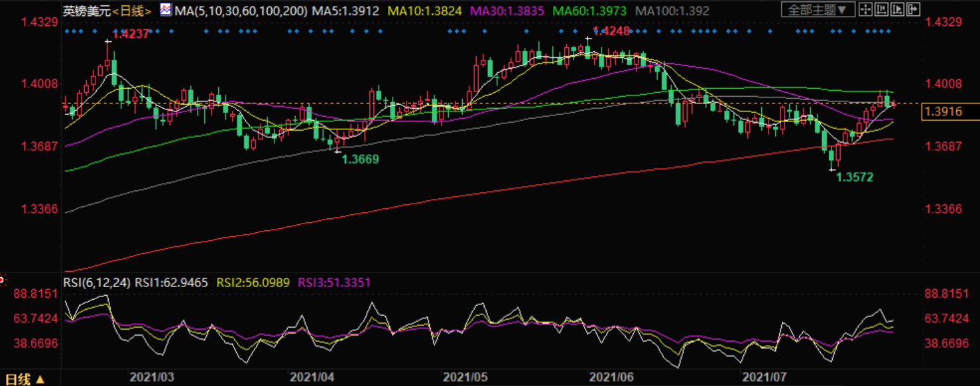Screen dimensions: 980x386
Task: Click the 英镑美元 symbol name
Action: tap(86, 11)
